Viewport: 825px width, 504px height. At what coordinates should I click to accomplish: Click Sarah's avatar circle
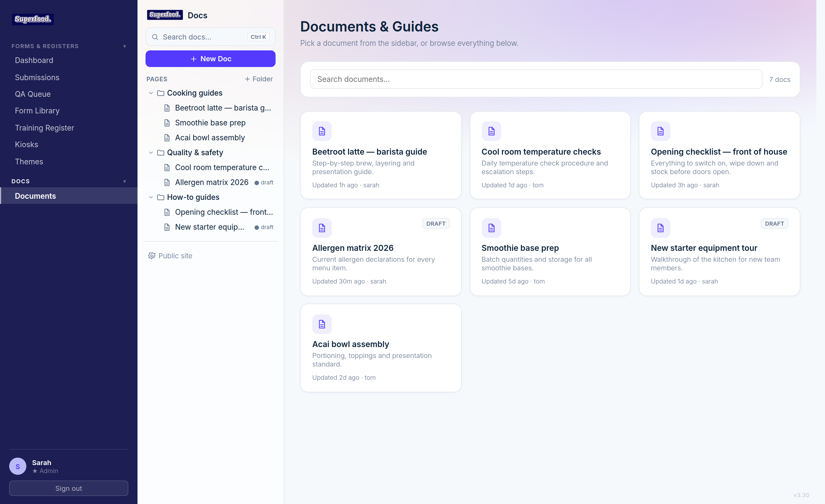click(18, 466)
